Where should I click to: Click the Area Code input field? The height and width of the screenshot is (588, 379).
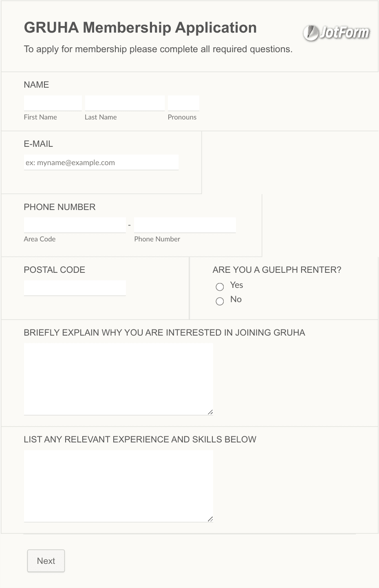pos(75,225)
